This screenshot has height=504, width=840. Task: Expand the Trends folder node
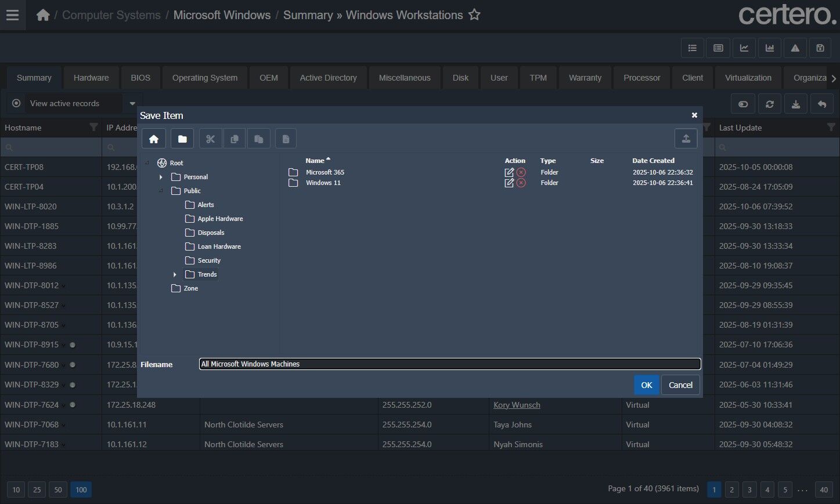click(x=175, y=274)
